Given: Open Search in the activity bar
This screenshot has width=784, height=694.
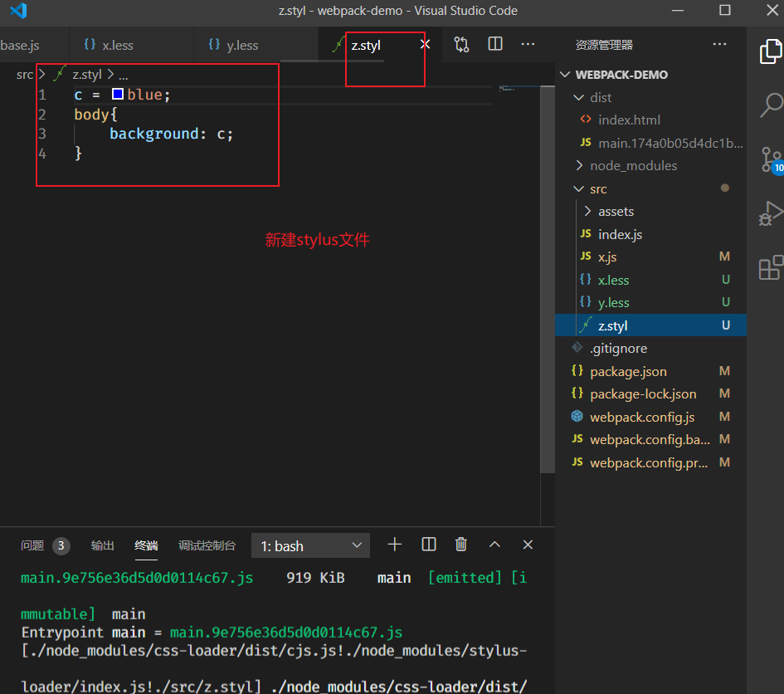Looking at the screenshot, I should (x=771, y=105).
